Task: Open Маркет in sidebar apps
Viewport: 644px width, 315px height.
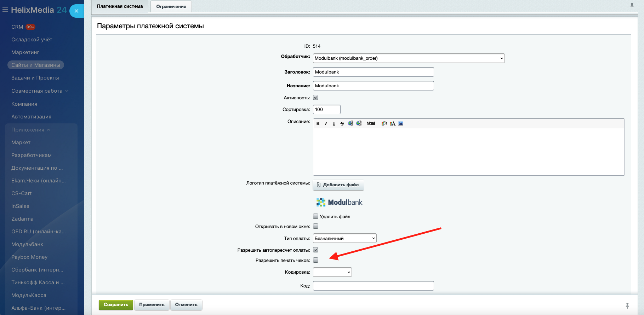Action: (x=21, y=142)
